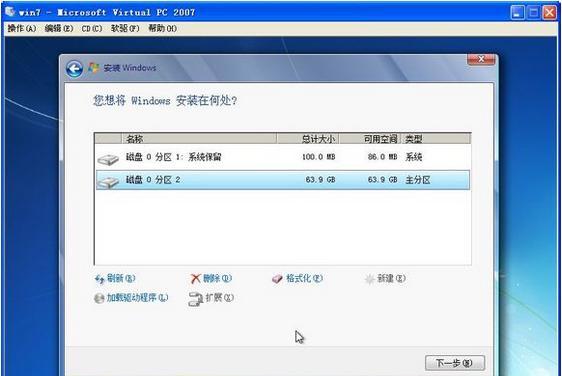The image size is (562, 376).
Task: Click the drive icon for partition 2
Action: pyautogui.click(x=108, y=182)
